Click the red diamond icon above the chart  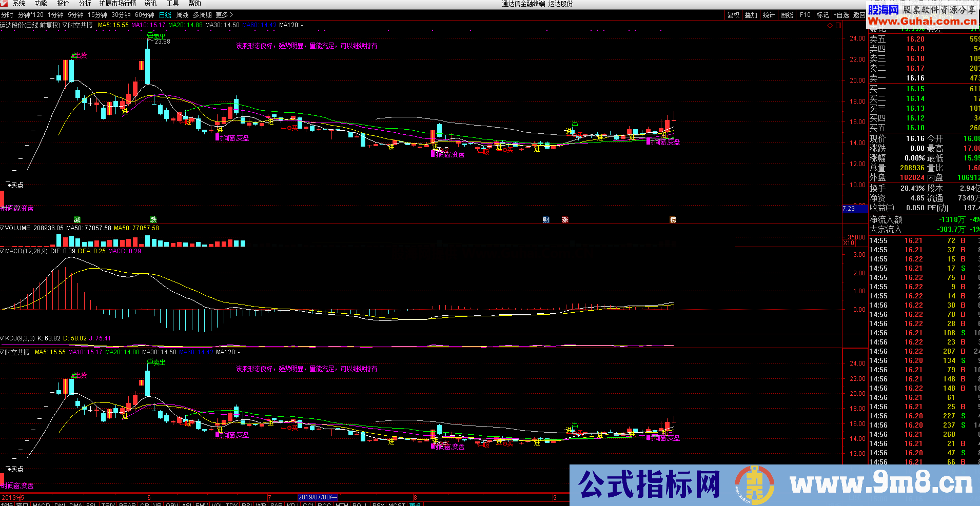(830, 25)
